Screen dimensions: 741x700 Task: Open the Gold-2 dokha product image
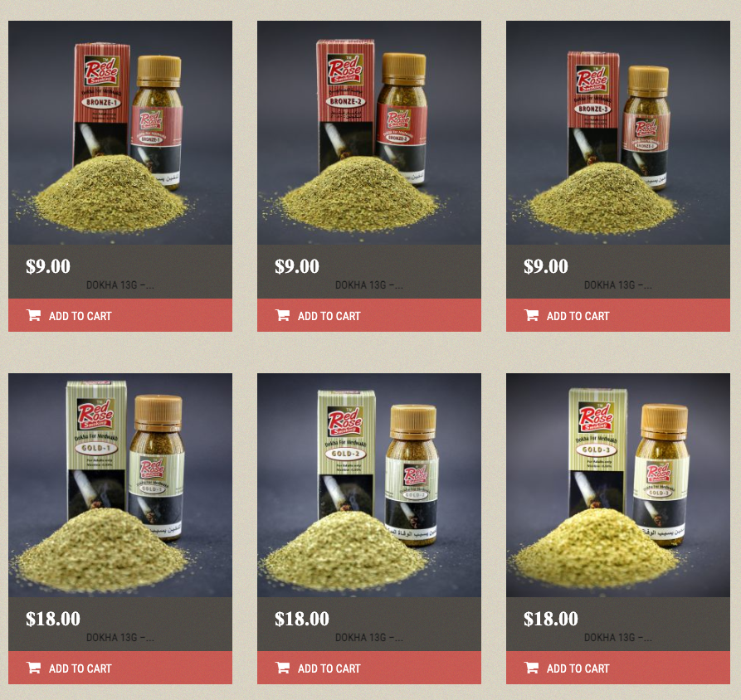click(x=369, y=485)
